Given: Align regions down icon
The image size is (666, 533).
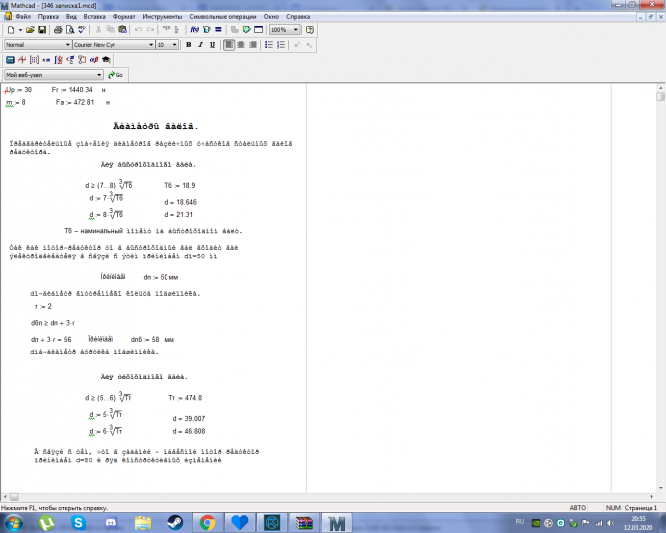Looking at the screenshot, I should point(177,30).
